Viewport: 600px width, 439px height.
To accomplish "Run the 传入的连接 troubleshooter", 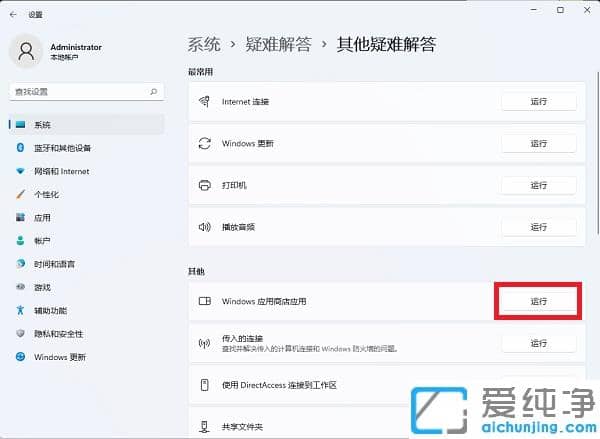I will click(x=538, y=343).
